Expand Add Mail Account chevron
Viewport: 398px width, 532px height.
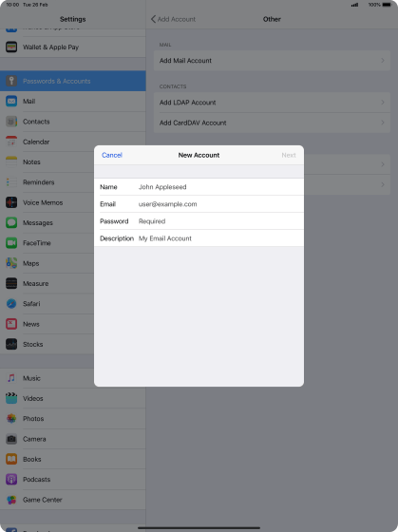(x=383, y=61)
